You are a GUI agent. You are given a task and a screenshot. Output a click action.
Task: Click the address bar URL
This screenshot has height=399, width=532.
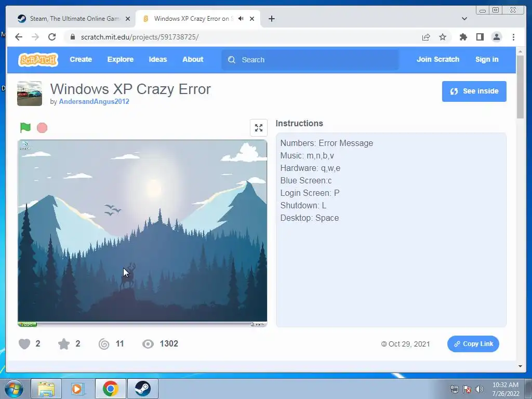point(140,37)
